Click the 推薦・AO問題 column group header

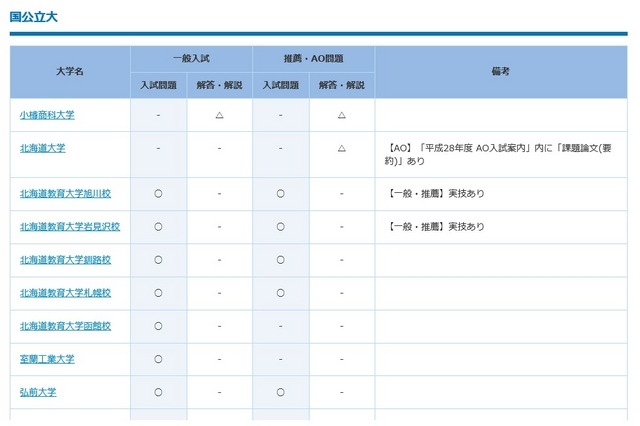click(313, 59)
